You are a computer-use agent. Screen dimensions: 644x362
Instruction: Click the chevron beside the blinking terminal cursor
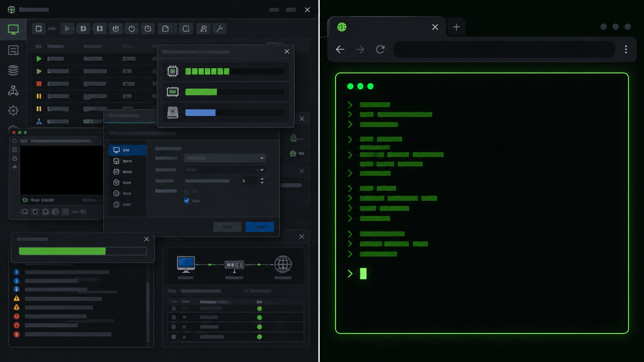(x=350, y=274)
